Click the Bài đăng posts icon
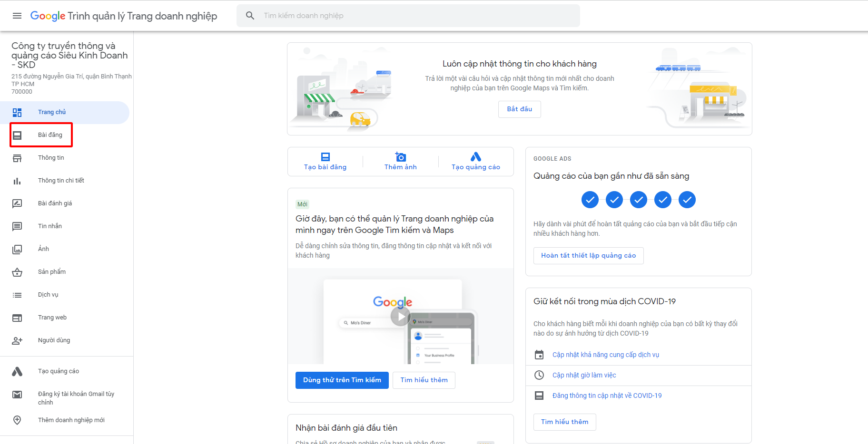The image size is (868, 444). [x=17, y=135]
